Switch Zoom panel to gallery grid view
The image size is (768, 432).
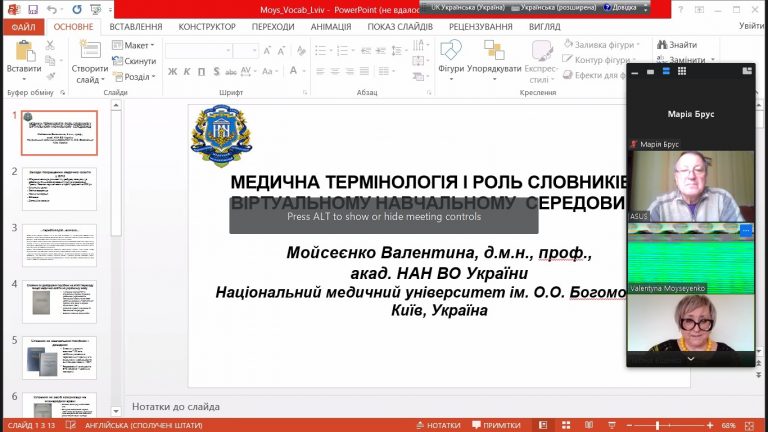tap(682, 72)
